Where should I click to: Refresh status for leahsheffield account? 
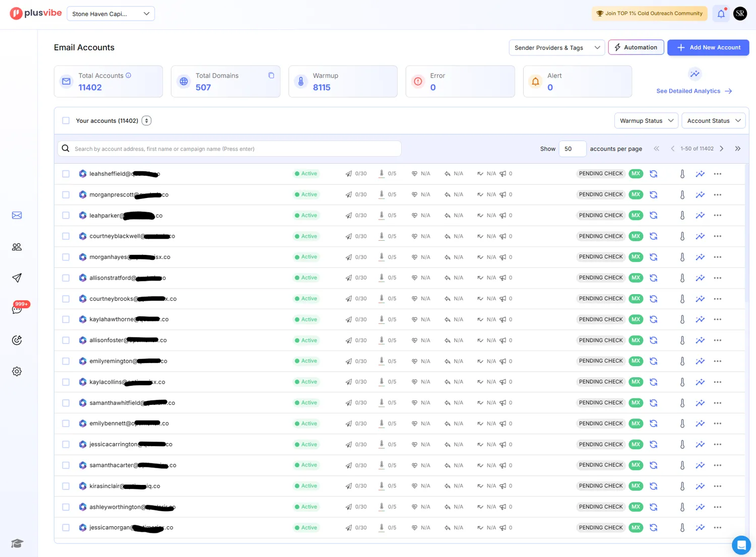654,174
